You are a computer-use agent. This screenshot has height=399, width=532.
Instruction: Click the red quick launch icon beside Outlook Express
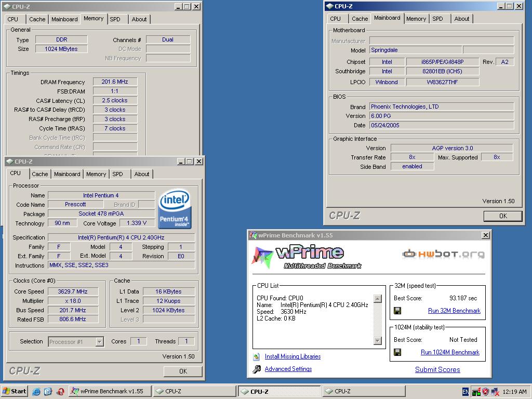tap(60, 392)
